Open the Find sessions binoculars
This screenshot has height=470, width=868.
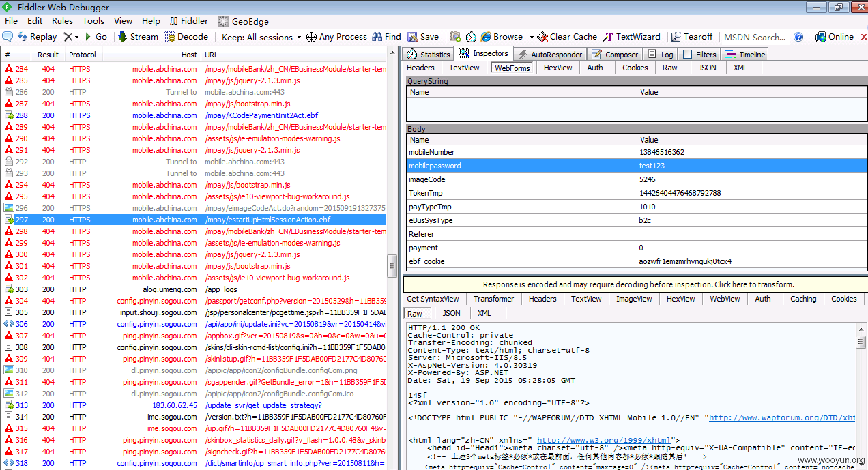click(x=386, y=36)
